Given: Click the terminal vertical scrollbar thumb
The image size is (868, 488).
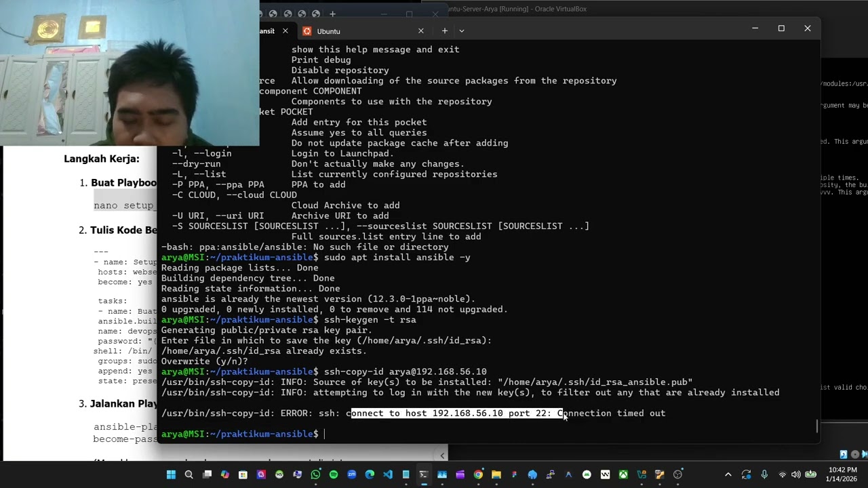Looking at the screenshot, I should (817, 426).
